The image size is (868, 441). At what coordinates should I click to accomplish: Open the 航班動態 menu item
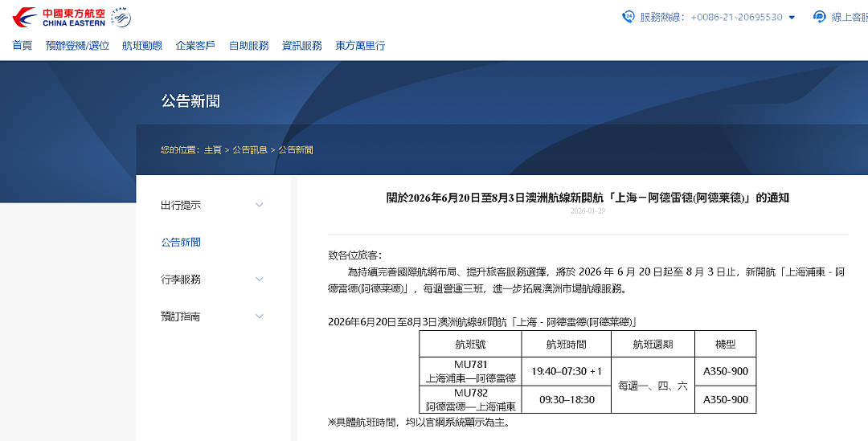(x=142, y=45)
